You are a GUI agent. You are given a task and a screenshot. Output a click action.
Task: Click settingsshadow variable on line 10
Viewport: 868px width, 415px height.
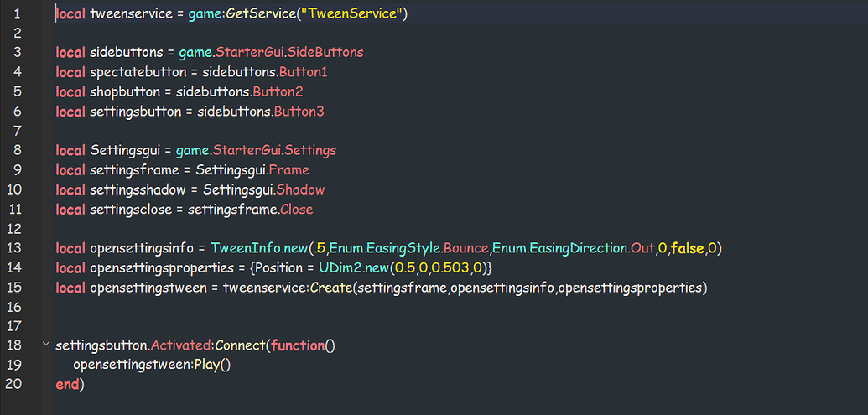[136, 189]
